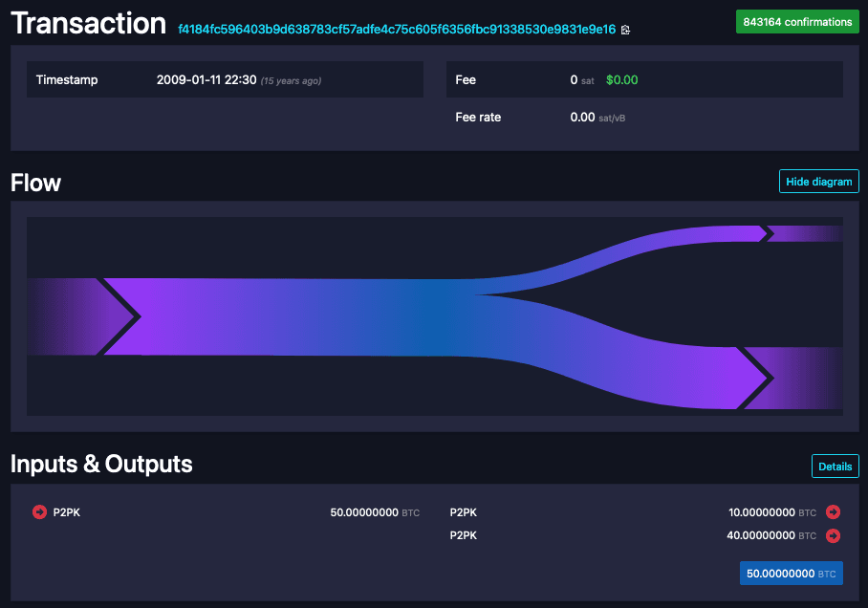Screen dimensions: 868x608
Task: Copy the transaction ID with clipboard icon
Action: (x=625, y=30)
